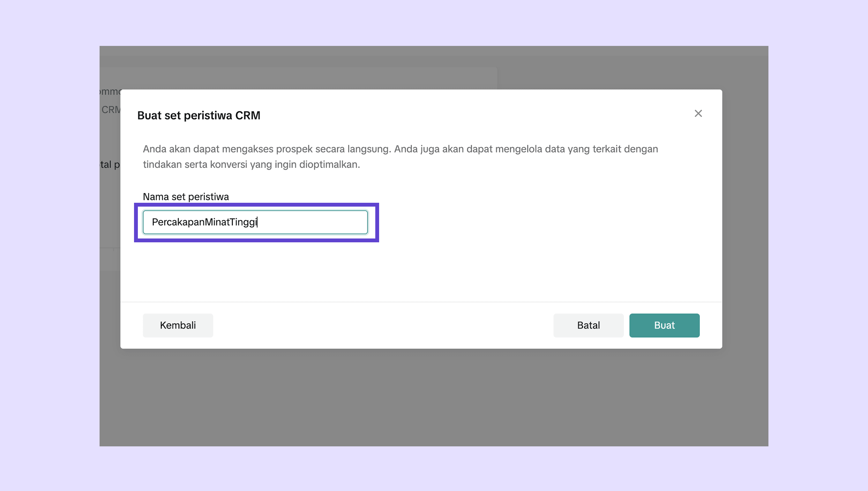The image size is (868, 491).
Task: Click the empty area right of input field
Action: 506,223
